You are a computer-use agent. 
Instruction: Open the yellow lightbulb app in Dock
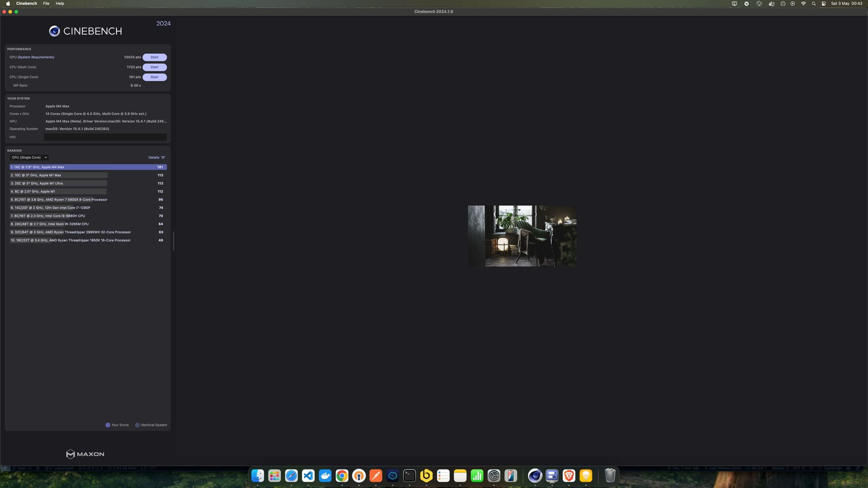[x=586, y=476]
